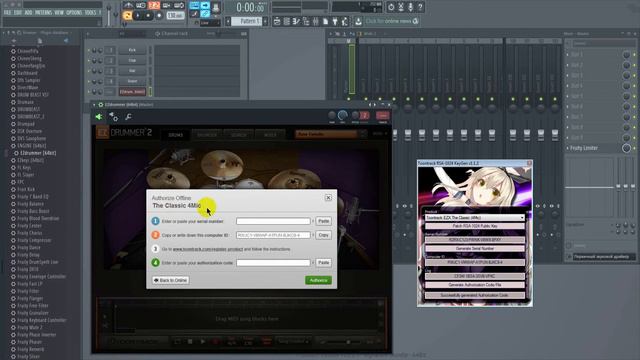Switch pattern/song mode button
The width and height of the screenshot is (640, 360).
click(x=127, y=16)
